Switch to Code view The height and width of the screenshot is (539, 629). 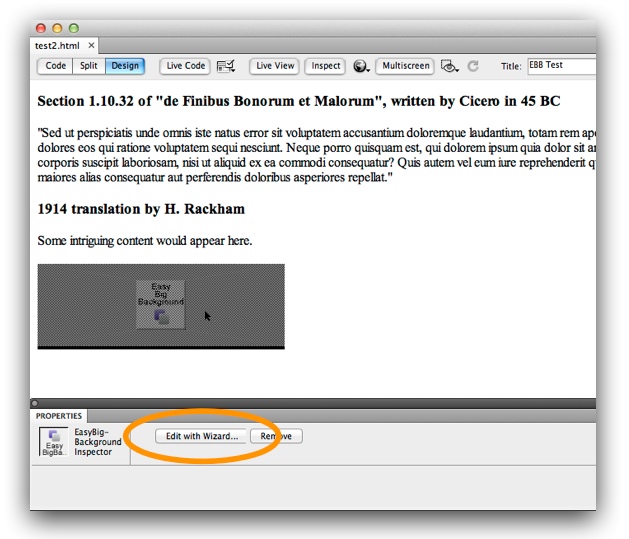[56, 66]
